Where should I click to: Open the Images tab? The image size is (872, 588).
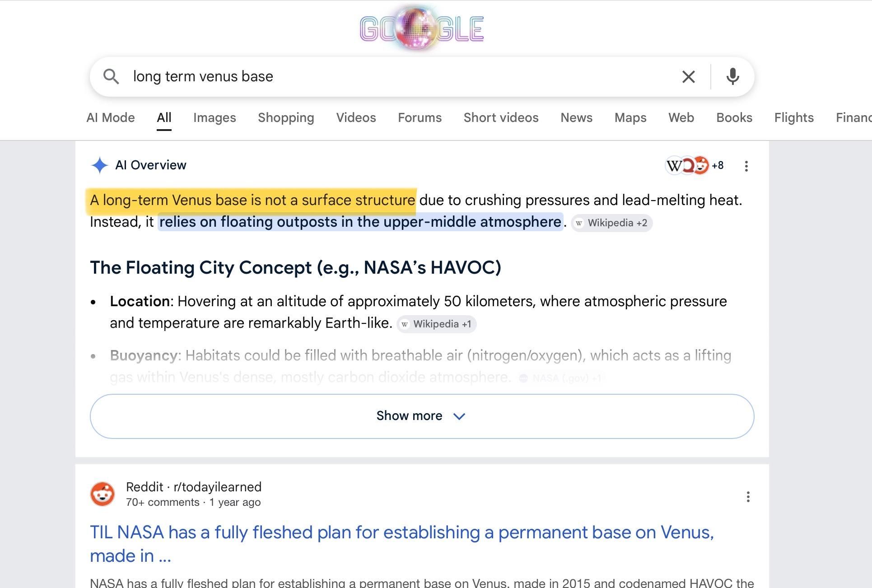[x=215, y=117]
